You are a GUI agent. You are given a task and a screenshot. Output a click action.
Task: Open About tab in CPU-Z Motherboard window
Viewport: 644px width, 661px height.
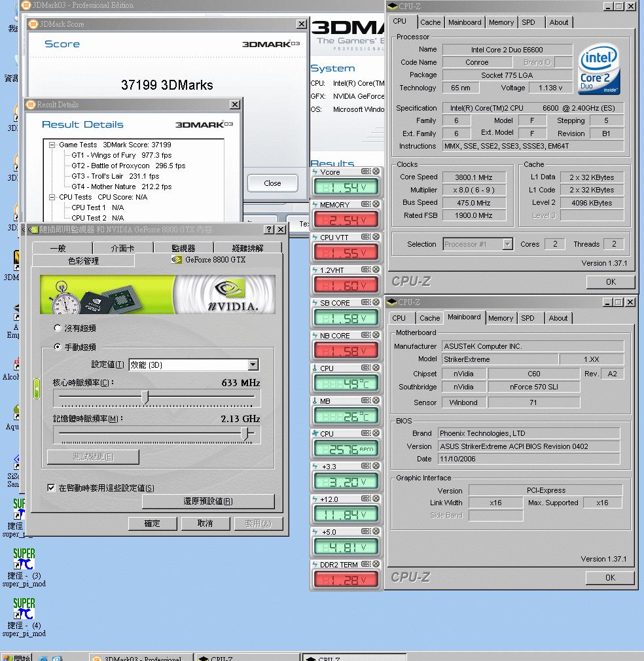[x=558, y=318]
